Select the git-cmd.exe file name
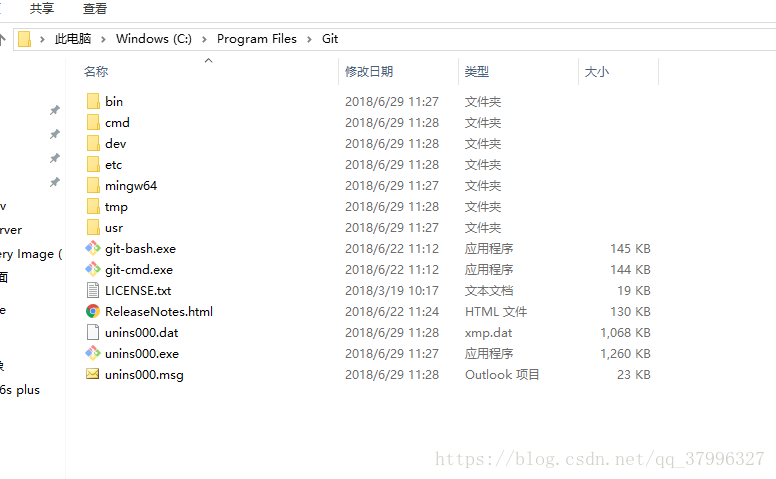This screenshot has width=776, height=479. (139, 270)
